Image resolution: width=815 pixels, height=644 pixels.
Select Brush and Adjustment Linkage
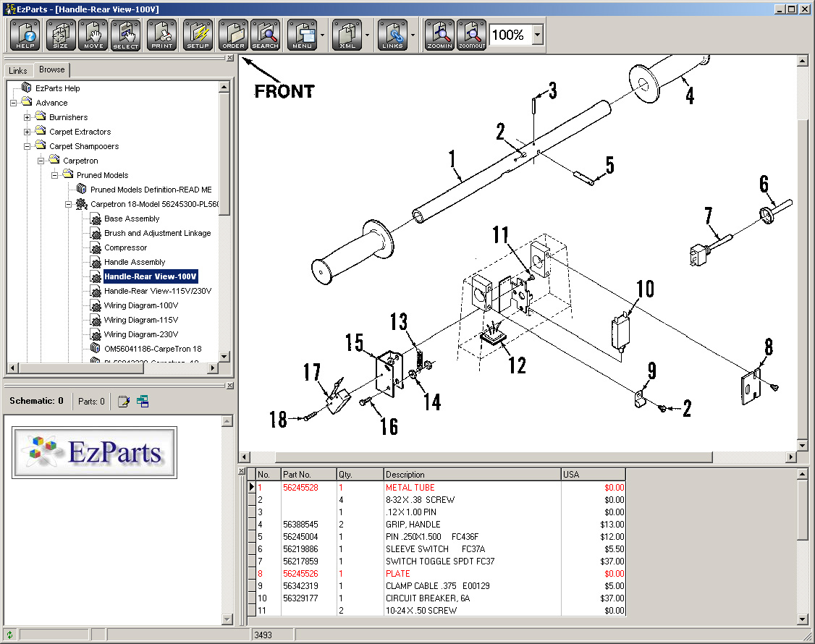158,234
